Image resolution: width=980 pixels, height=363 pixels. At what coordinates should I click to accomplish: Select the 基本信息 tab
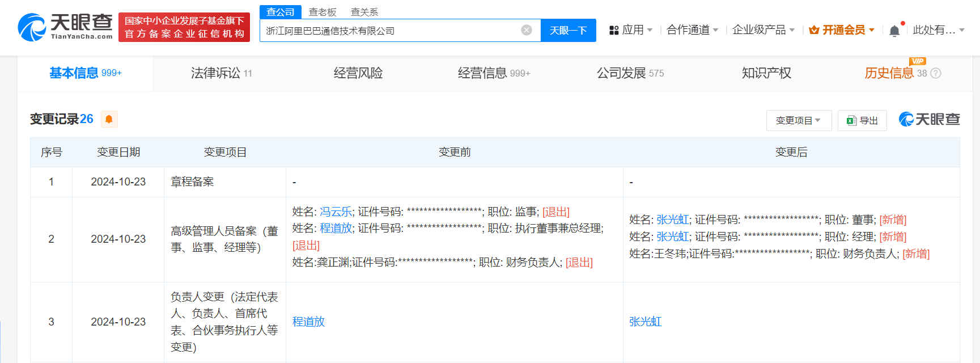pyautogui.click(x=86, y=73)
